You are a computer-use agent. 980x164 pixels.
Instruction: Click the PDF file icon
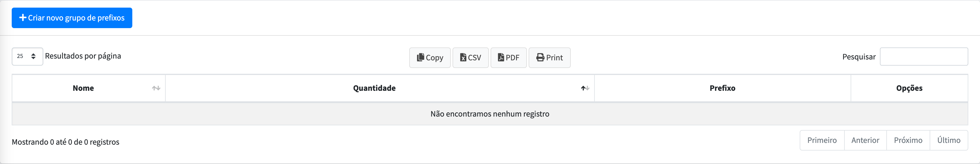(501, 57)
